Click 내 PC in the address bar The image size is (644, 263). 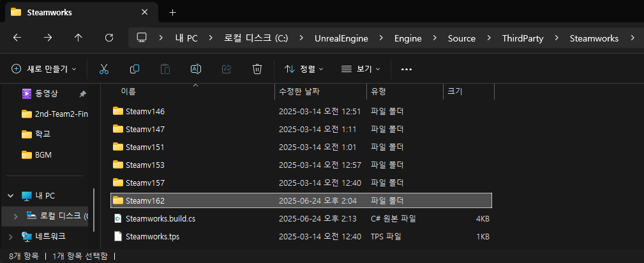(x=186, y=38)
